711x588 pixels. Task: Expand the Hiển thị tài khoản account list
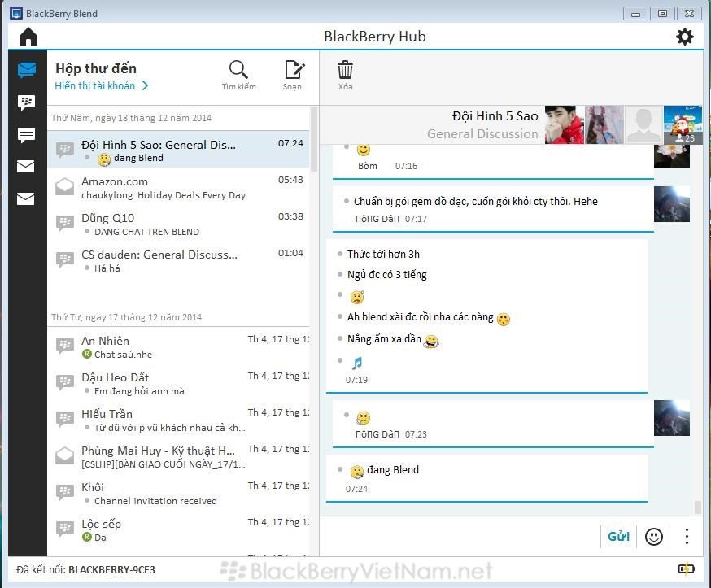click(x=102, y=85)
